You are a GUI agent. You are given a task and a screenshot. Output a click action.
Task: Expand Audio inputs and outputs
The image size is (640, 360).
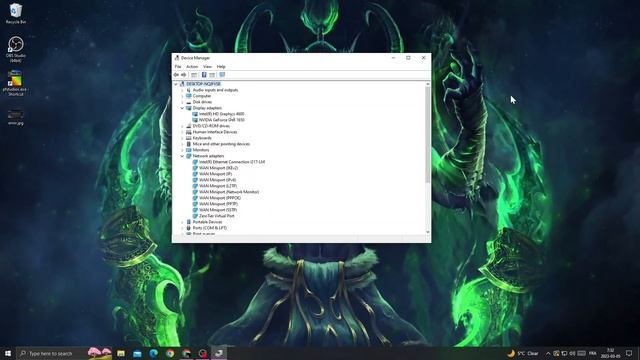(182, 90)
